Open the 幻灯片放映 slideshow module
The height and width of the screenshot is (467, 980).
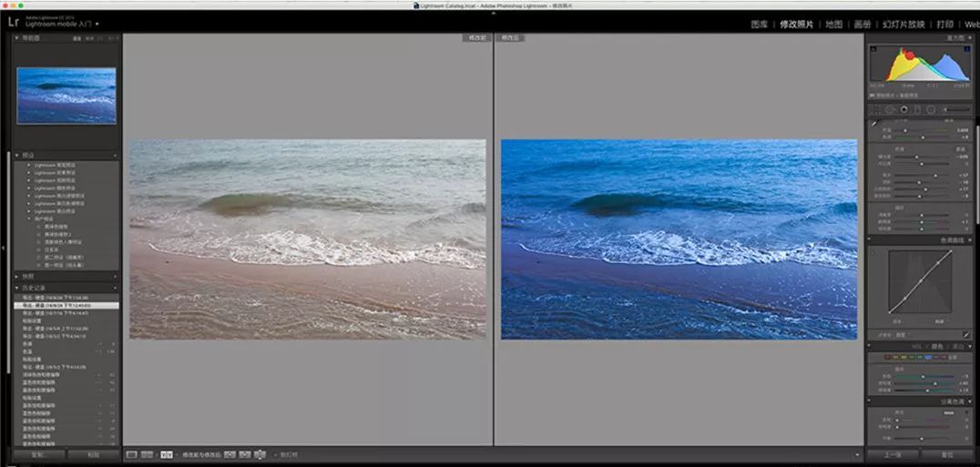tap(903, 25)
